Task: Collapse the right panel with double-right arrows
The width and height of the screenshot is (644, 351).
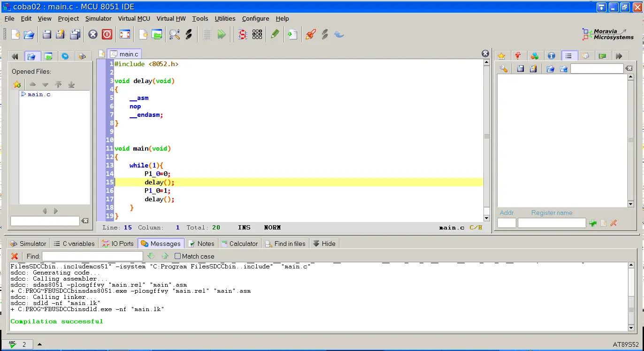Action: (x=619, y=56)
